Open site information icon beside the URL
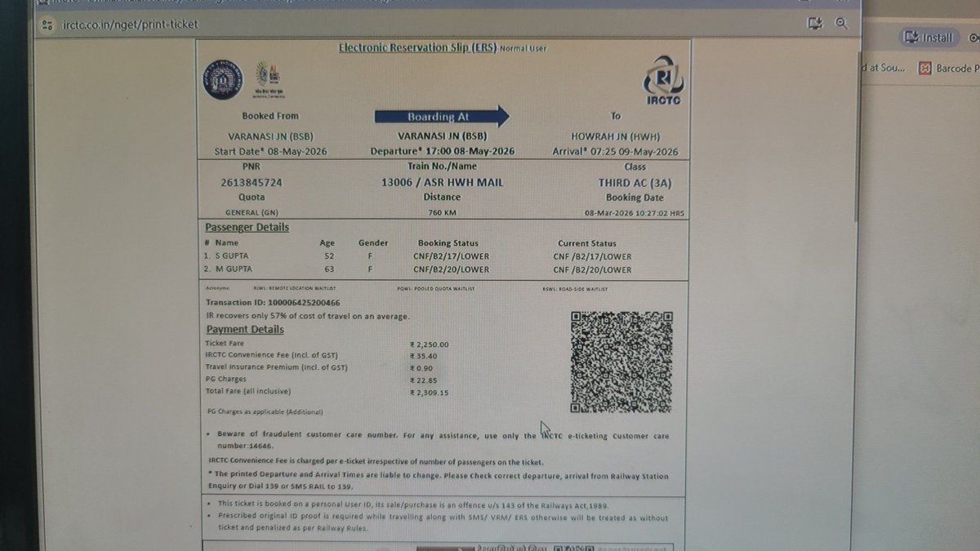Viewport: 980px width, 551px height. pos(48,24)
